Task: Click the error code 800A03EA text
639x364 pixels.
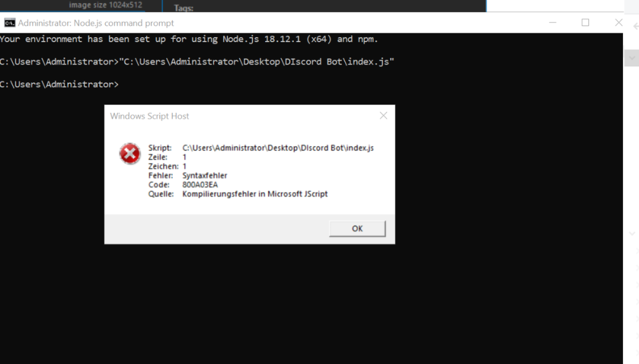Action: 200,185
